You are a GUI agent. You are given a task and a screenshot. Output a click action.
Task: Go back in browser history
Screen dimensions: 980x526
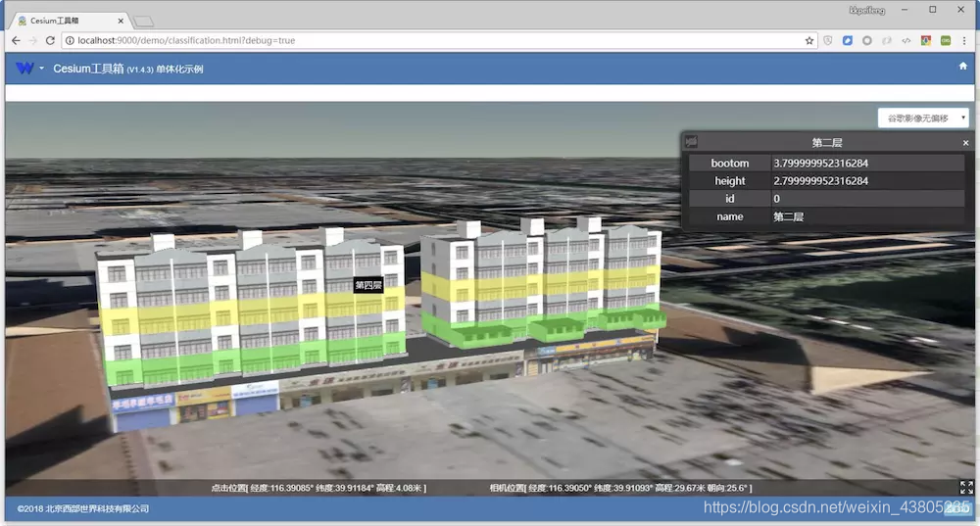[x=16, y=40]
